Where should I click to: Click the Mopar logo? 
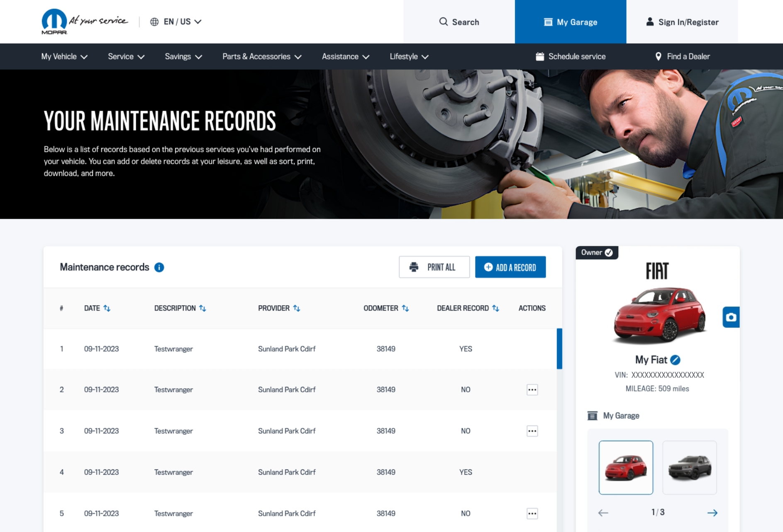click(x=55, y=21)
